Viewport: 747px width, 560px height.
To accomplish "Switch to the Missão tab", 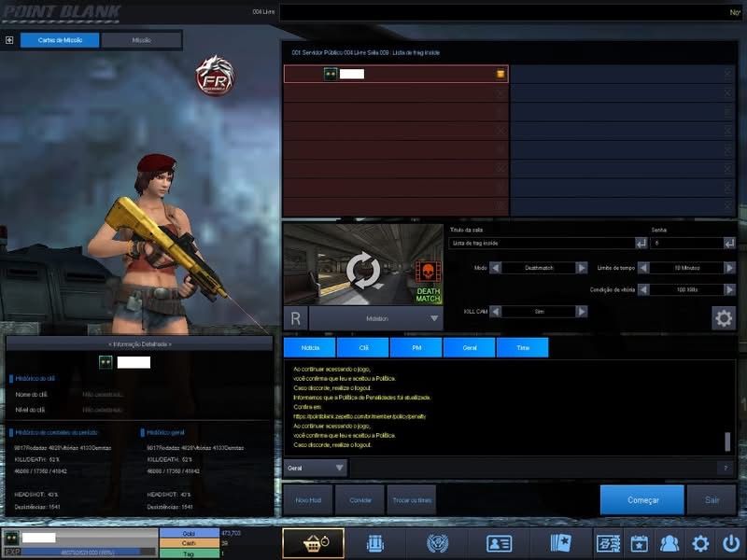I will [142, 40].
